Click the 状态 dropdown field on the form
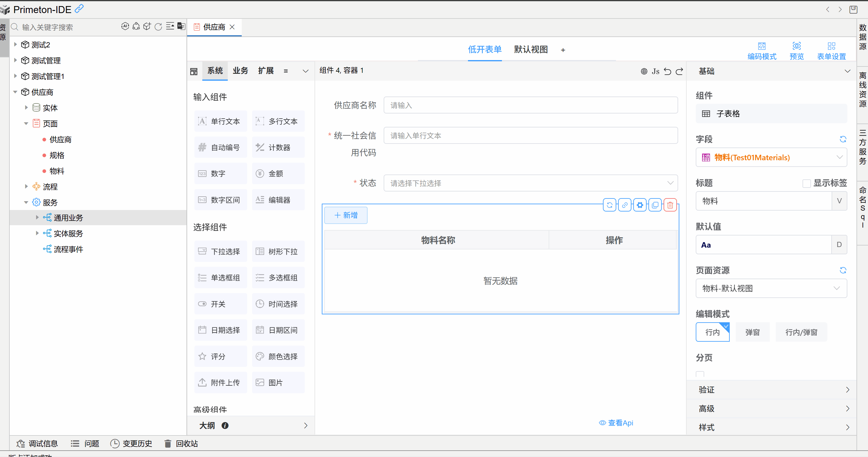Image resolution: width=868 pixels, height=457 pixels. [531, 183]
